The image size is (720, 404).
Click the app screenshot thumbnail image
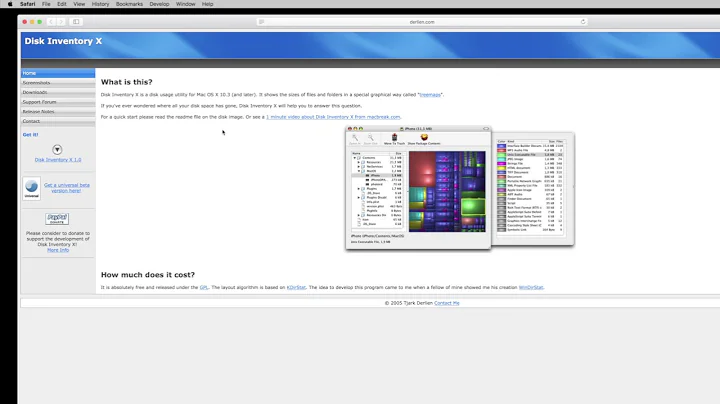460,187
